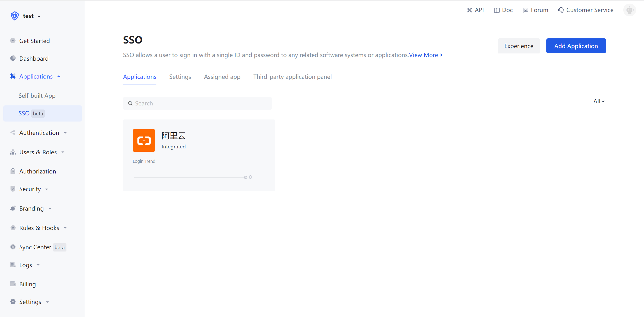Screen dimensions: 644x317
Task: Switch to the Assigned app tab
Action: 222,77
